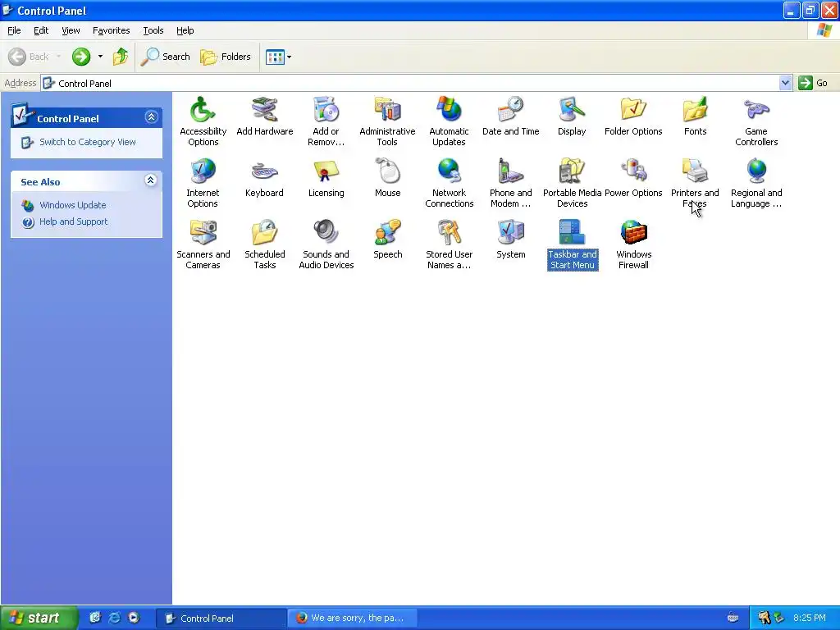
Task: Open the Tools menu
Action: (x=153, y=30)
